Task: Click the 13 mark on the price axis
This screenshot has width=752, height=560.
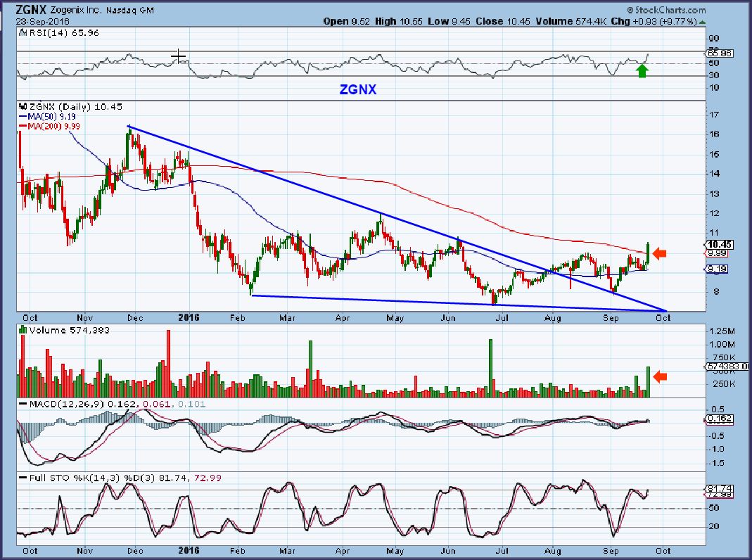Action: pos(714,194)
